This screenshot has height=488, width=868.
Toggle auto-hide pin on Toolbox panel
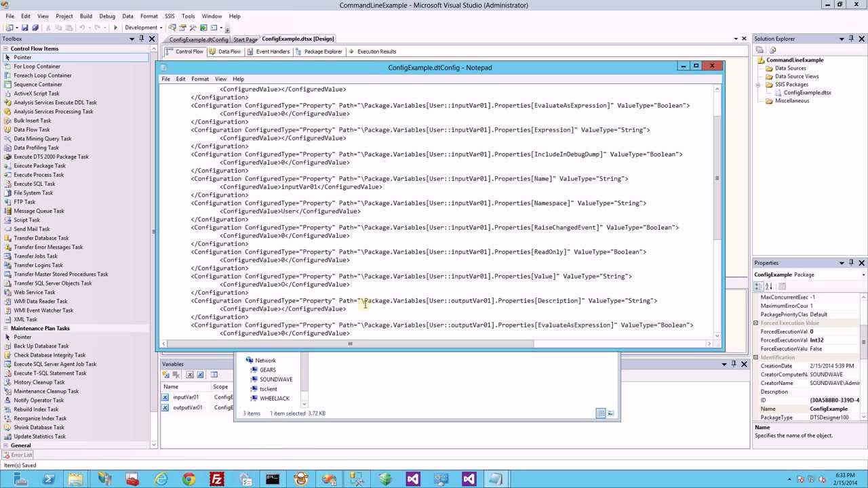(x=141, y=39)
